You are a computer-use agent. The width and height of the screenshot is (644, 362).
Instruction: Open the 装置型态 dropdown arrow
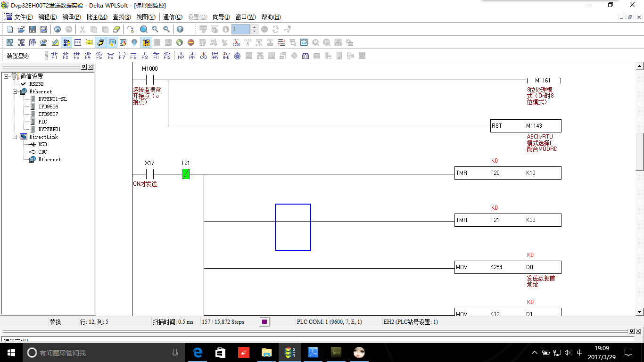tap(46, 56)
